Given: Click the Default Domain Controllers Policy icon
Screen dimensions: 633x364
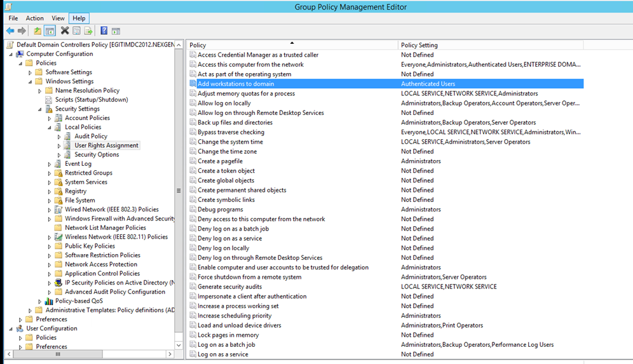Looking at the screenshot, I should 10,45.
